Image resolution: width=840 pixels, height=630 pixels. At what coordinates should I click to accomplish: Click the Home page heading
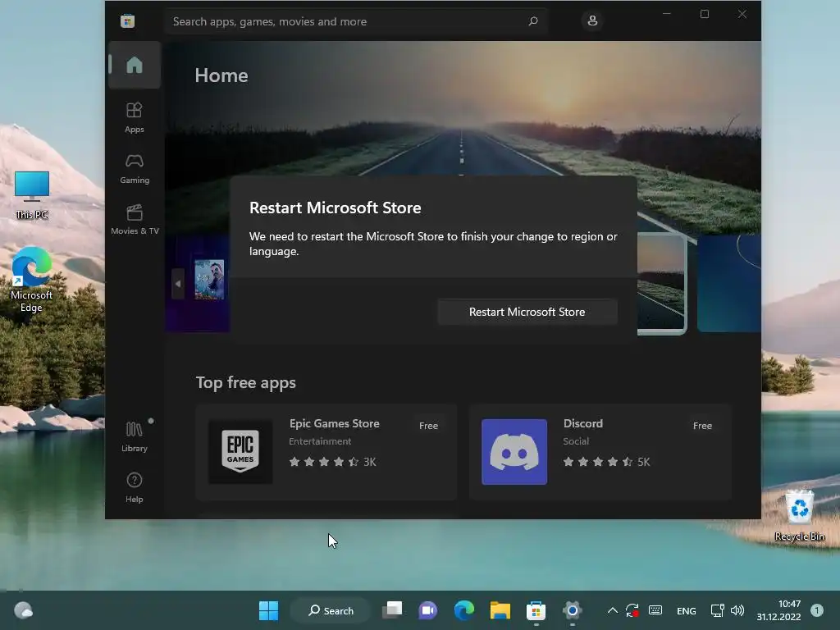221,75
